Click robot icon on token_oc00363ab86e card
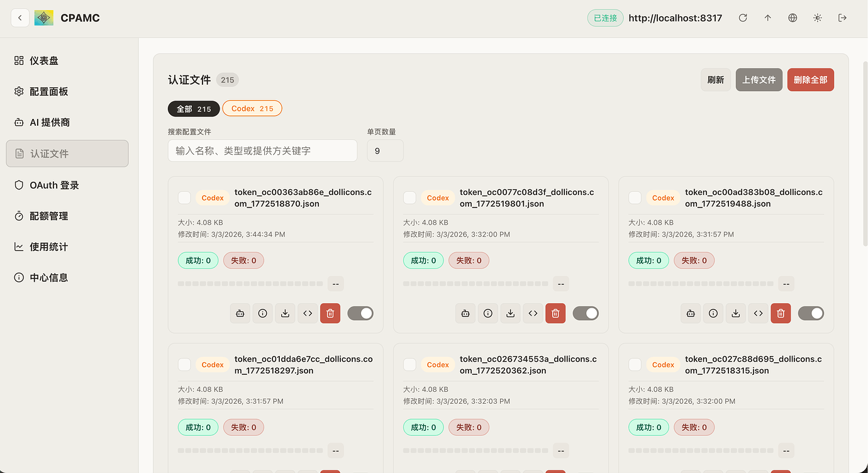 tap(240, 313)
